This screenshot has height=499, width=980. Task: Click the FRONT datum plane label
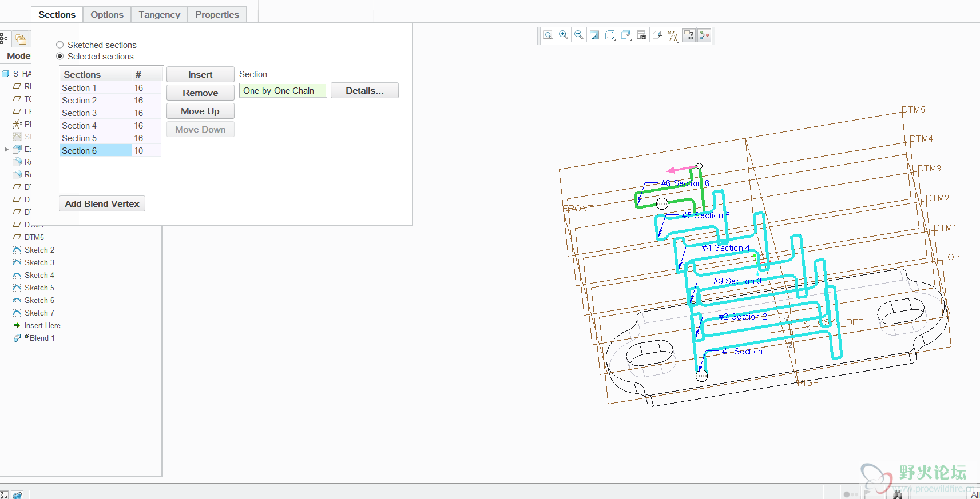(577, 208)
